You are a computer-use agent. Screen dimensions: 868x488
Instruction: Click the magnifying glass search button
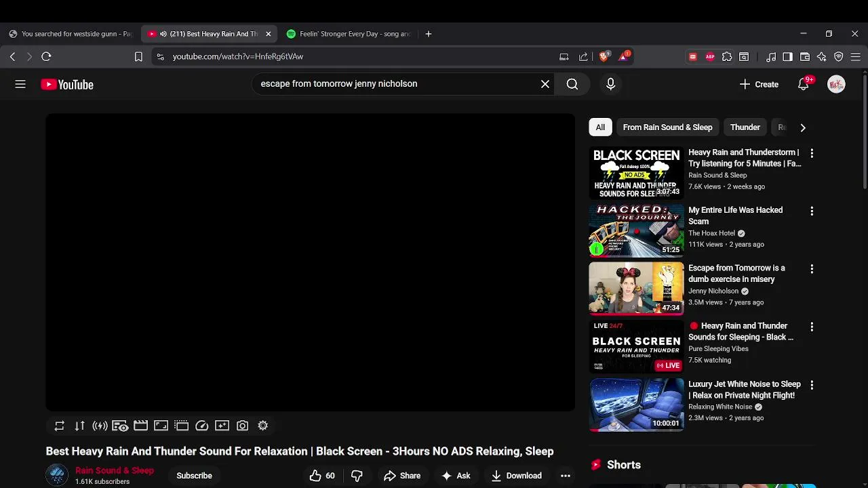click(572, 84)
